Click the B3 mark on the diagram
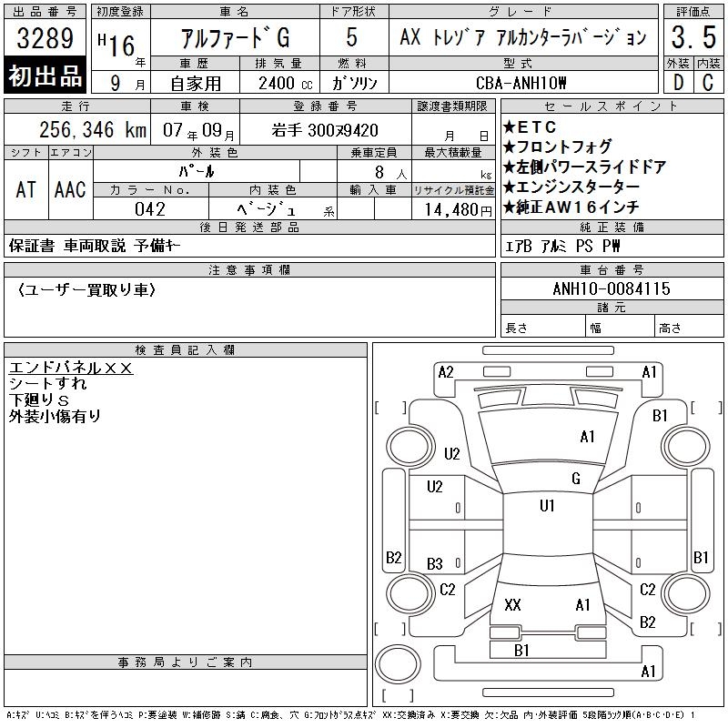Screen dimensions: 728x728 [435, 563]
